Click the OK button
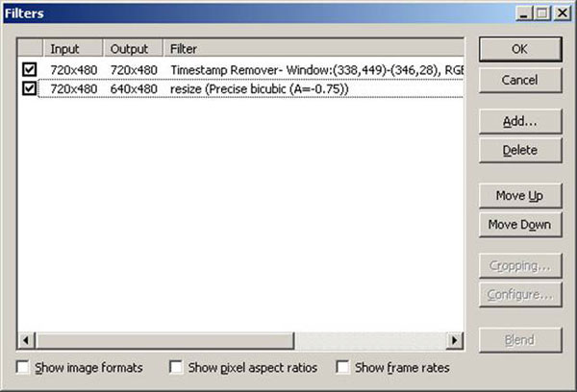Viewport: 577px width, 392px height. click(x=519, y=49)
